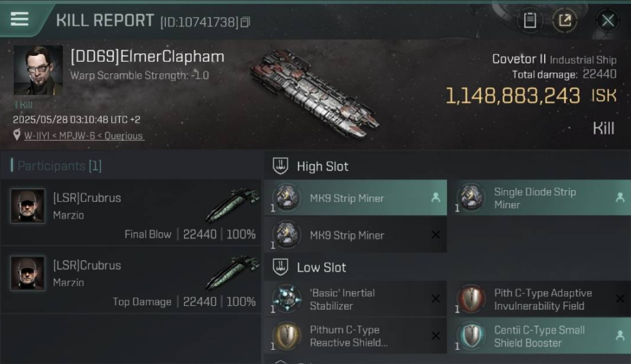Image resolution: width=631 pixels, height=364 pixels.
Task: Open the Final Blow Crubrus entry
Action: pos(131,214)
